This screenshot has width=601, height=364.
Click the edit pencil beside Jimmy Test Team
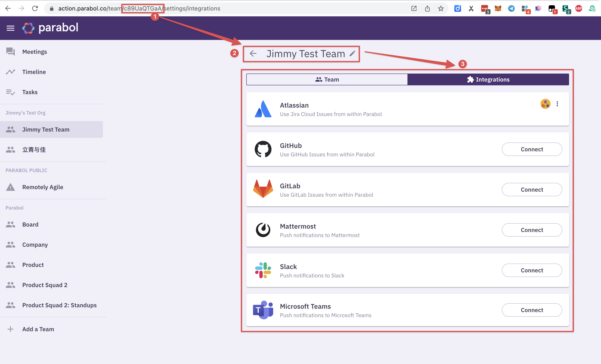coord(352,53)
